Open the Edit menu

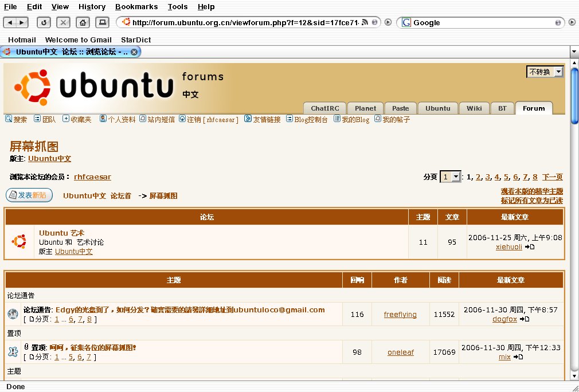34,7
